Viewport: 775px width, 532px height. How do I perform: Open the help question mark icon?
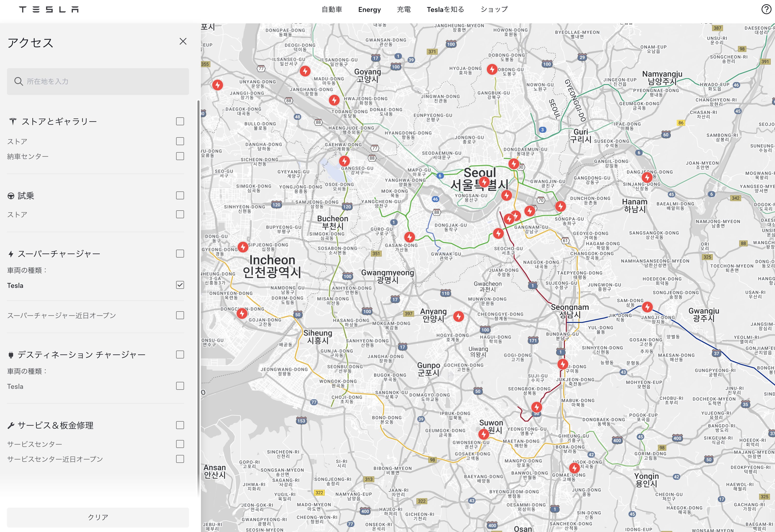(766, 9)
